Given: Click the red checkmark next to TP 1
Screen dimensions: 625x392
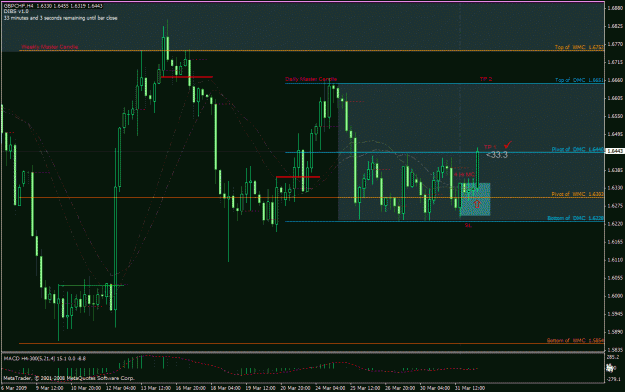Looking at the screenshot, I should point(507,145).
